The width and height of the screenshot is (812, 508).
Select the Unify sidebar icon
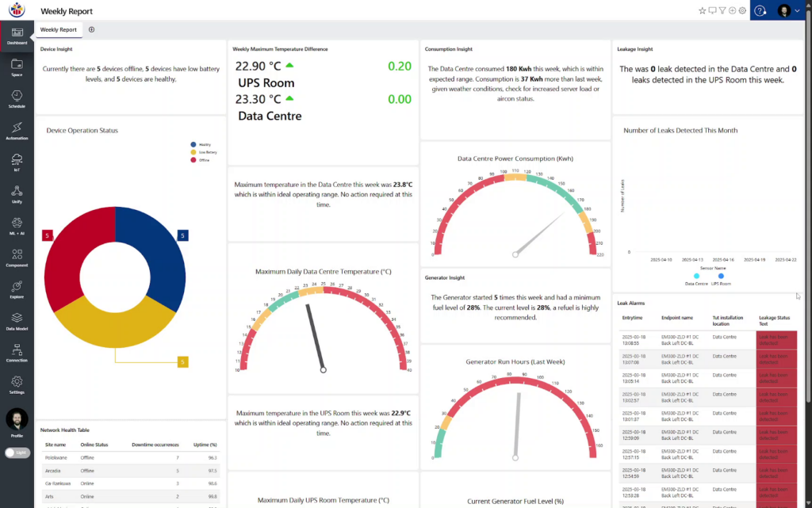point(17,193)
